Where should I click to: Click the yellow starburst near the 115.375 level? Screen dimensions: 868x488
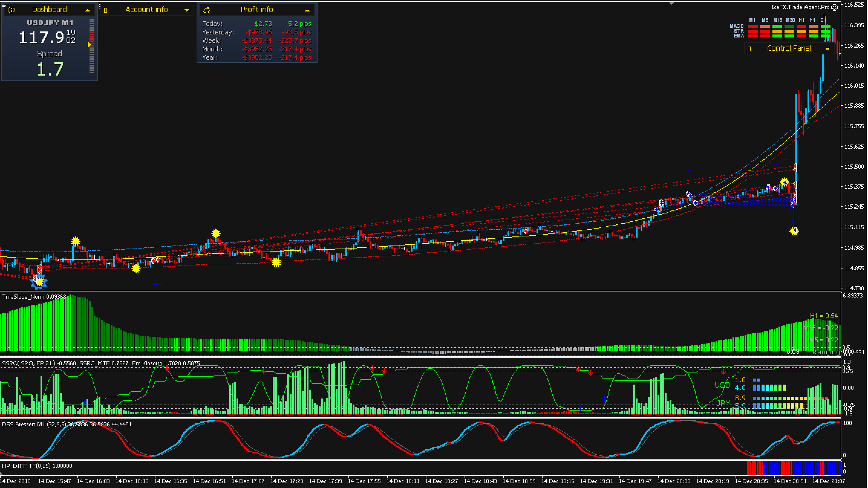[x=785, y=182]
